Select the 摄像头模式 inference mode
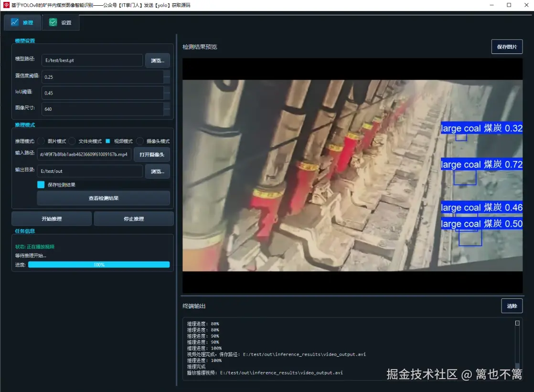Image resolution: width=534 pixels, height=392 pixels. [x=138, y=141]
